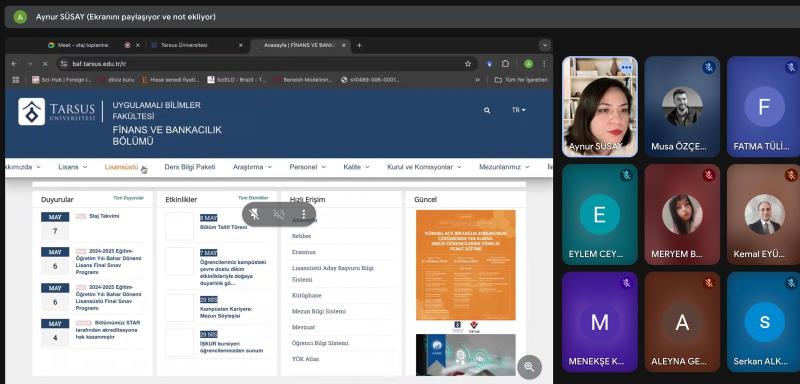Open Tüm Yer İşaretleri bookmarks folder
Image resolution: width=800 pixels, height=384 pixels.
tap(521, 80)
